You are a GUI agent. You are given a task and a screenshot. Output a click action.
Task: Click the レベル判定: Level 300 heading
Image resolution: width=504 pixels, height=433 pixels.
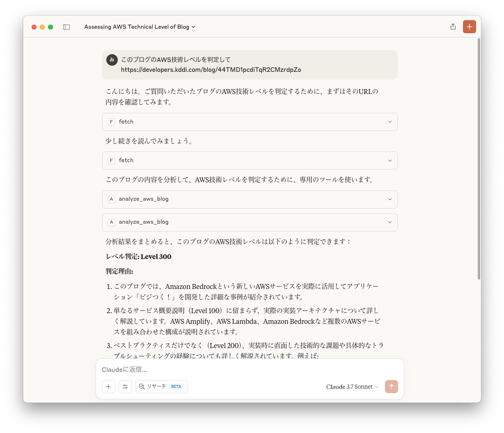[x=138, y=257]
